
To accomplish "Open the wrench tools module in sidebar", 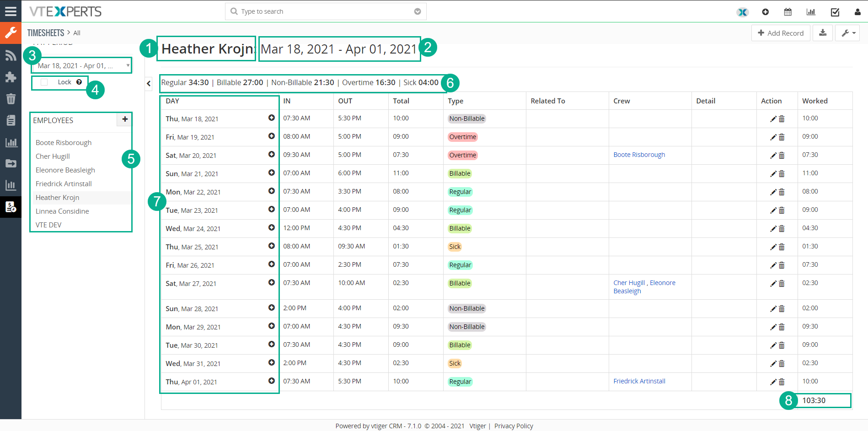I will [11, 33].
